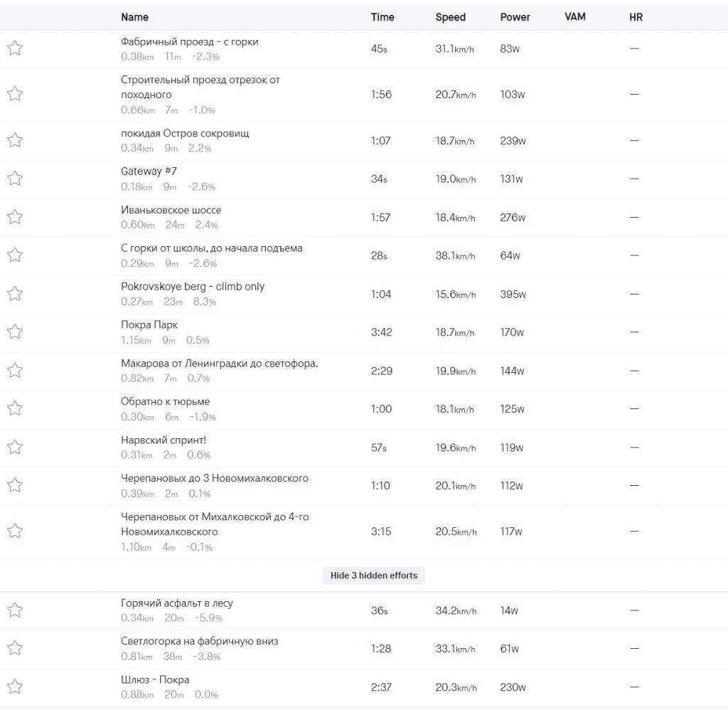Collapse list via Hide 3 hidden efforts
Screen dimensions: 728x710
[374, 576]
